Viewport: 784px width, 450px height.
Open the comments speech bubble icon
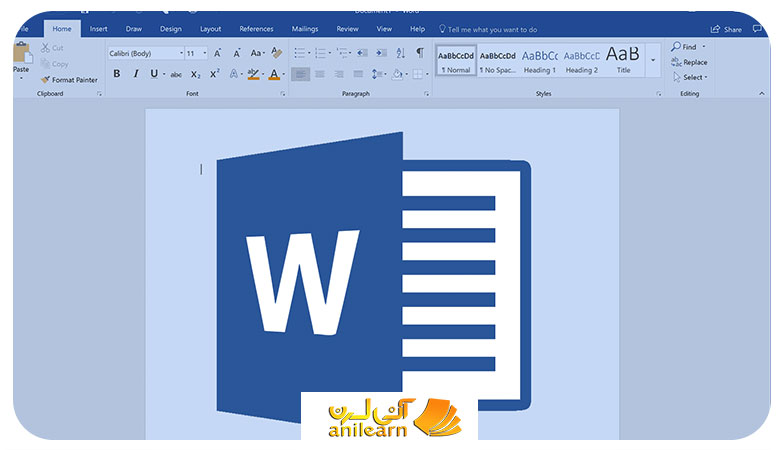tap(757, 29)
